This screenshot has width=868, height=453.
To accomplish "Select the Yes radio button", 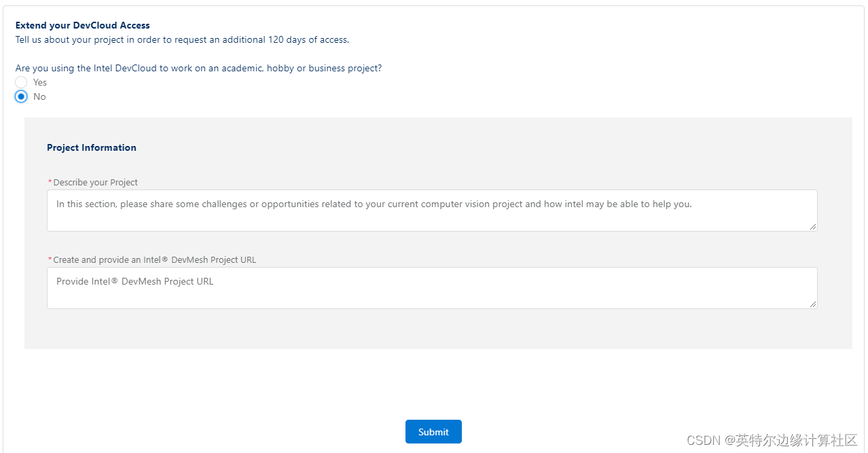I will (x=21, y=82).
